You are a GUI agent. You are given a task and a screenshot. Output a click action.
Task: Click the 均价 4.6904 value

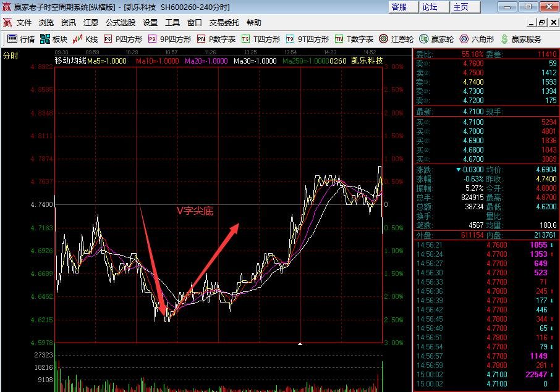coord(546,170)
